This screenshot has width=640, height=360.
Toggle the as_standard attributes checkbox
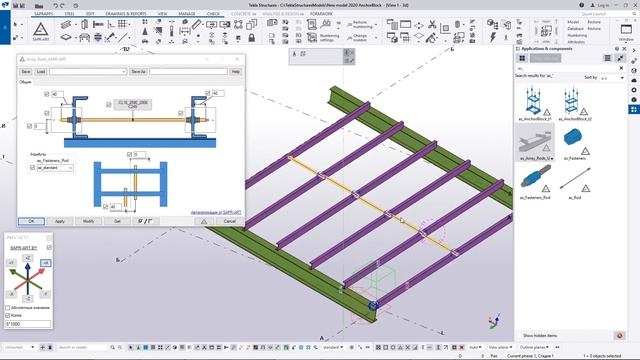point(32,168)
